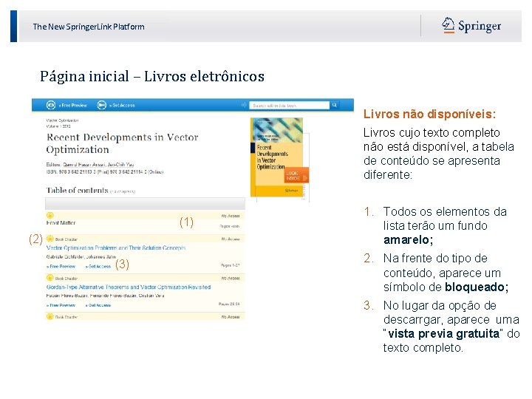Click the Free Preview label in the blue toolbar
The width and height of the screenshot is (532, 399).
tap(72, 106)
